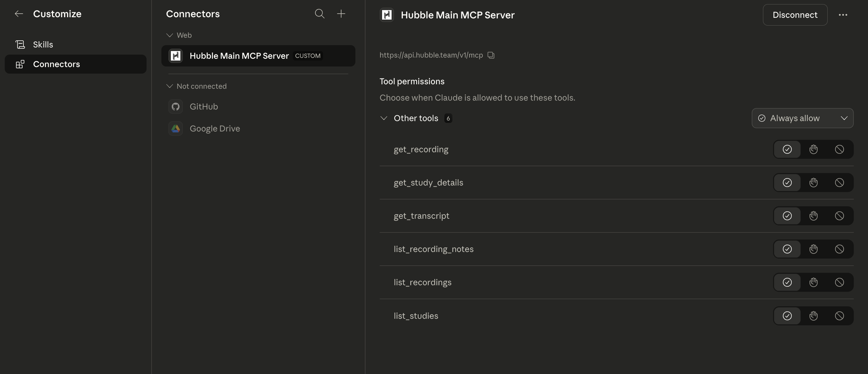Image resolution: width=868 pixels, height=374 pixels.
Task: Block the list_studies tool
Action: pos(839,316)
